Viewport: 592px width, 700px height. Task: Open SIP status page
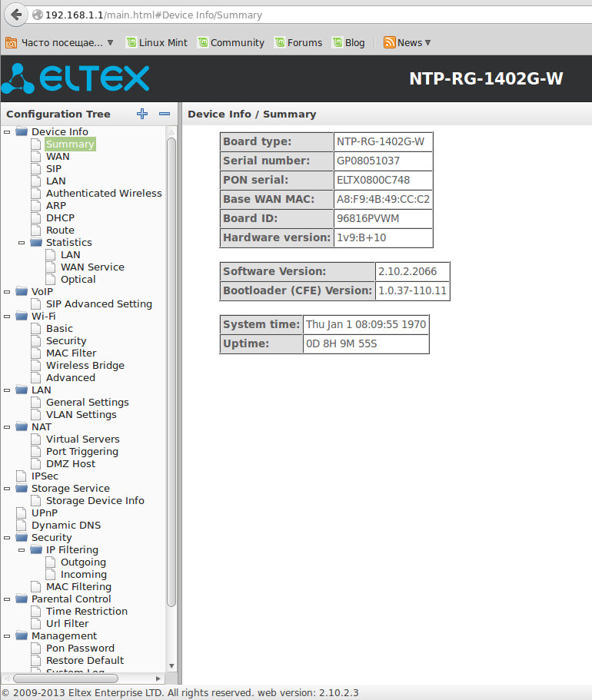(54, 168)
